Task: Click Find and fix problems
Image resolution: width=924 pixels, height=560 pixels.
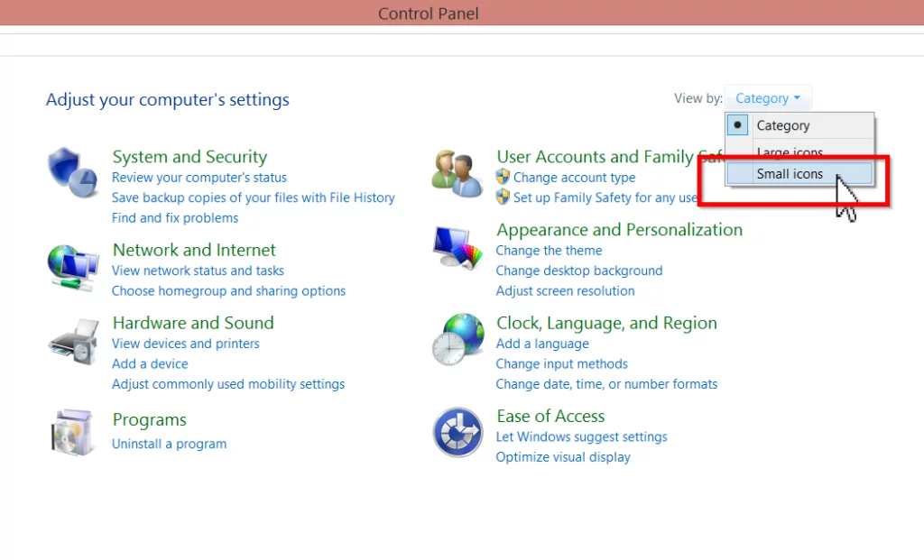Action: pyautogui.click(x=175, y=218)
